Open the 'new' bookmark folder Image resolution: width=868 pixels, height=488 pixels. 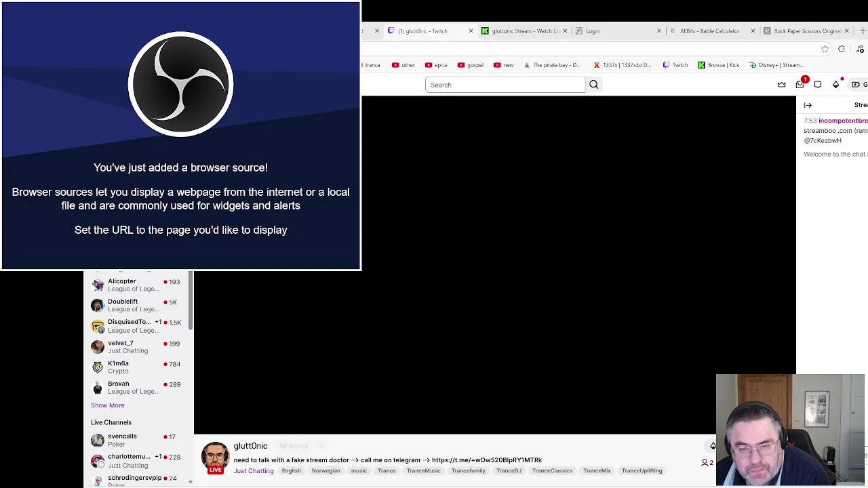tap(504, 65)
